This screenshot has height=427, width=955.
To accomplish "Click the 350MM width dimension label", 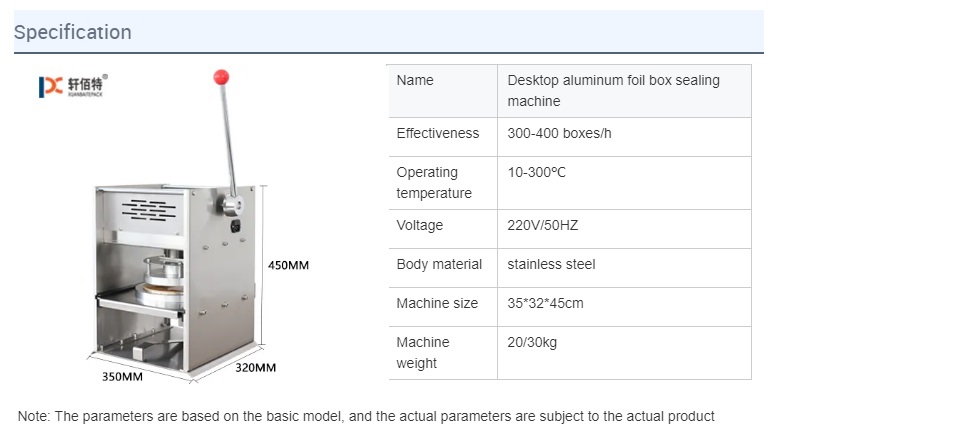I will pos(122,376).
